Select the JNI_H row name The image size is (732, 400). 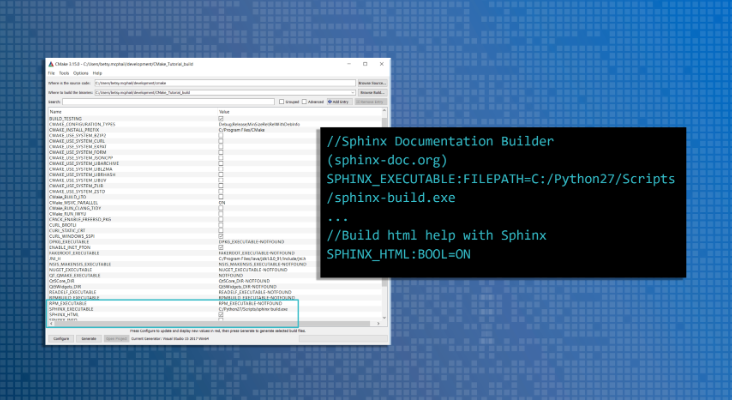click(55, 259)
